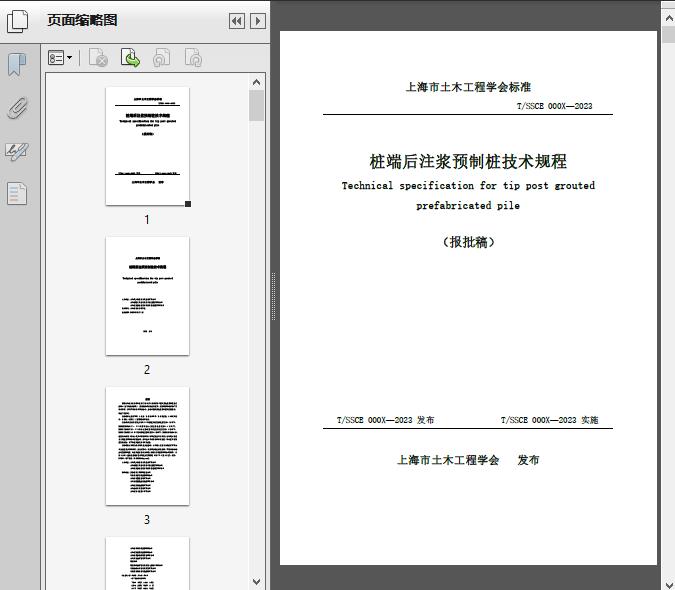This screenshot has width=675, height=590.
Task: Click the resize handle on page 1 thumbnail
Action: [x=188, y=204]
